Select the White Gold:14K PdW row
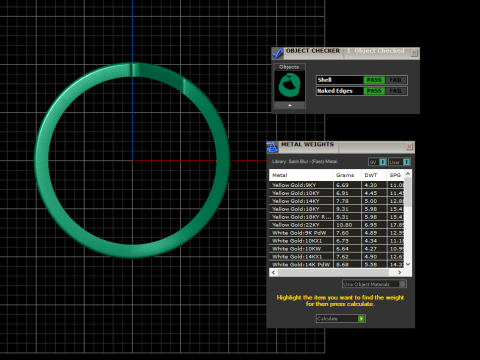Viewport: 480px width, 360px height. pos(337,264)
